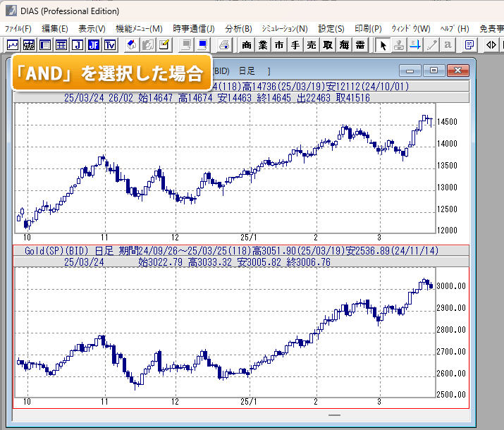Click the 取 toolbar button
Image resolution: width=504 pixels, height=430 pixels.
click(x=328, y=45)
